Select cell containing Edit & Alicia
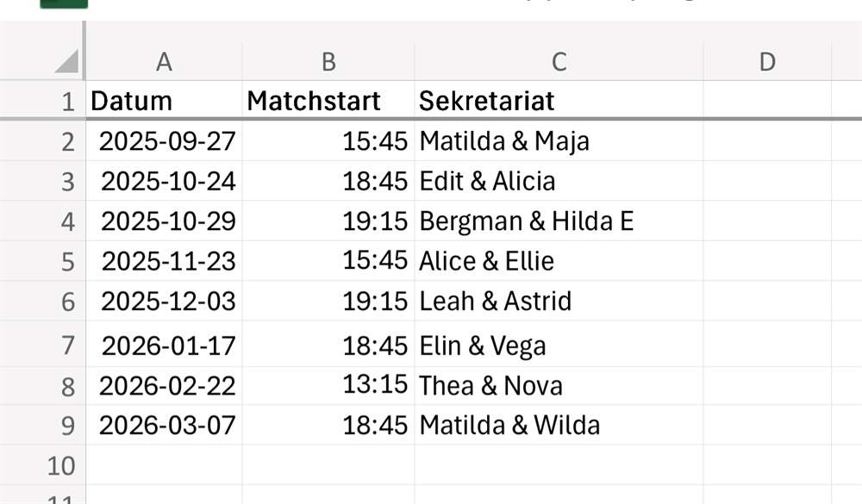The height and width of the screenshot is (504, 862). (559, 181)
